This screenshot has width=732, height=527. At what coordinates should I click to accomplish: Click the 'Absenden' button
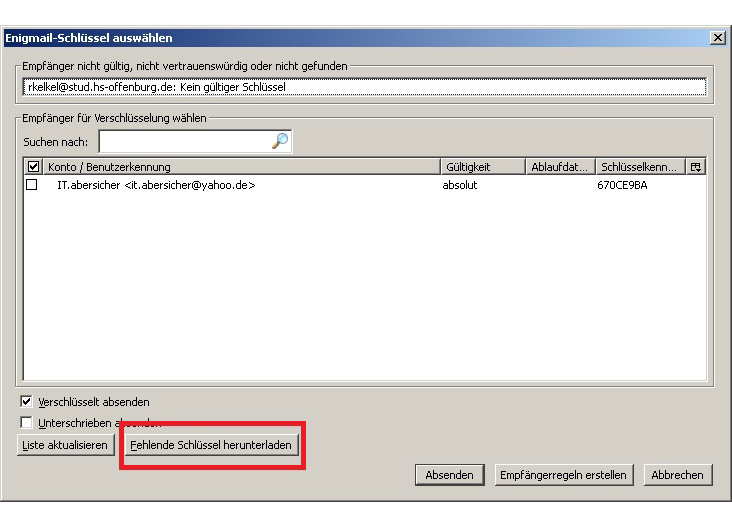(449, 475)
